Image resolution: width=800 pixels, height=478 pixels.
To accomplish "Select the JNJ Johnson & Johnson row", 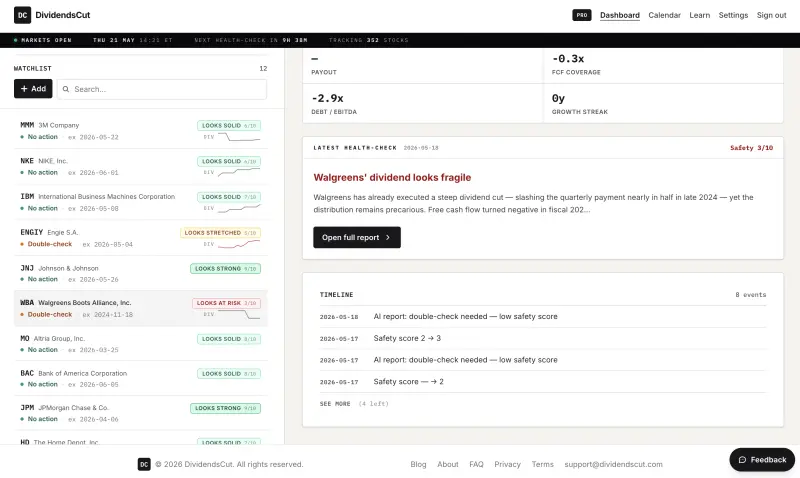I will [x=141, y=273].
